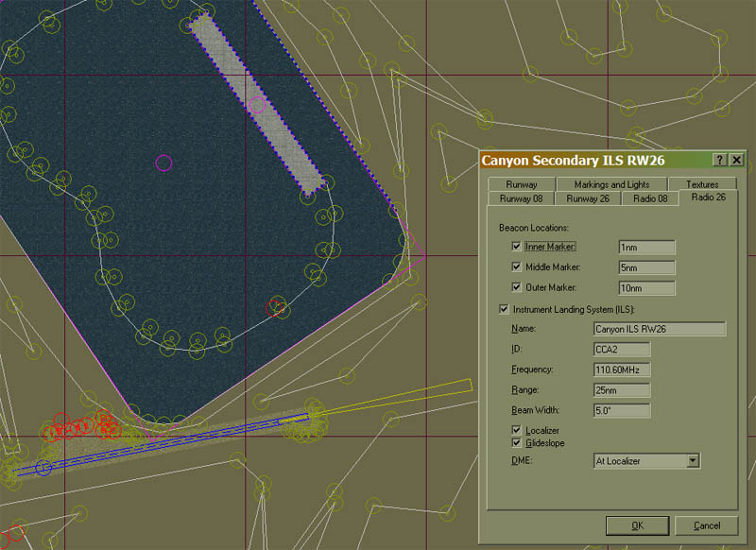Click the Cancel button
Viewport: 756px width, 550px height.
coord(707,525)
